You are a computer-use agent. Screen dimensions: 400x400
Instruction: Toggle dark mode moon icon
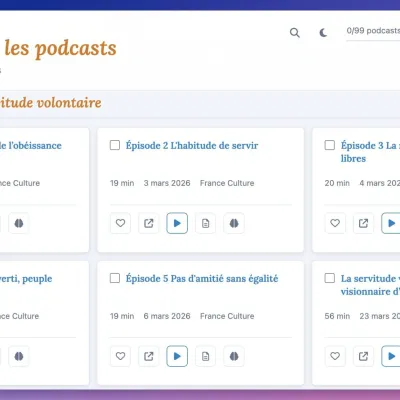pos(323,33)
